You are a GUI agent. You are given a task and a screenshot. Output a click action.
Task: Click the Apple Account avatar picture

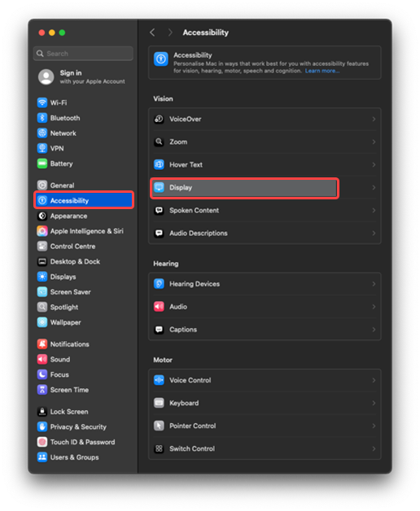[x=46, y=77]
